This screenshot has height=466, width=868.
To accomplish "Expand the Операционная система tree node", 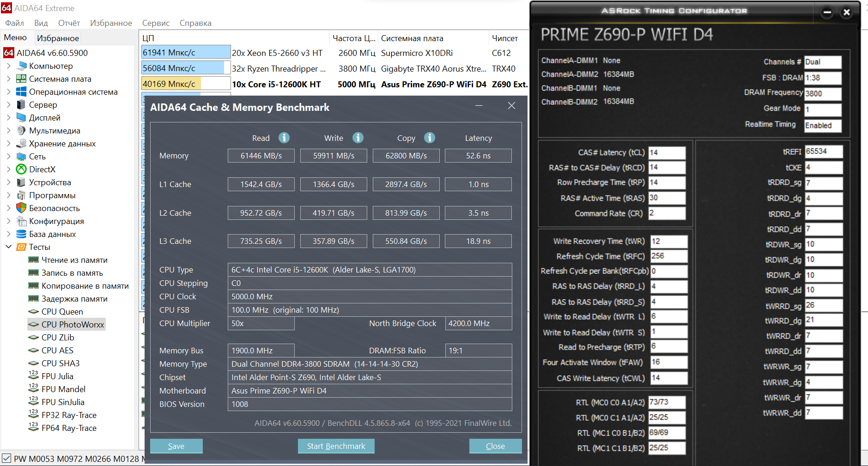I will click(x=8, y=92).
